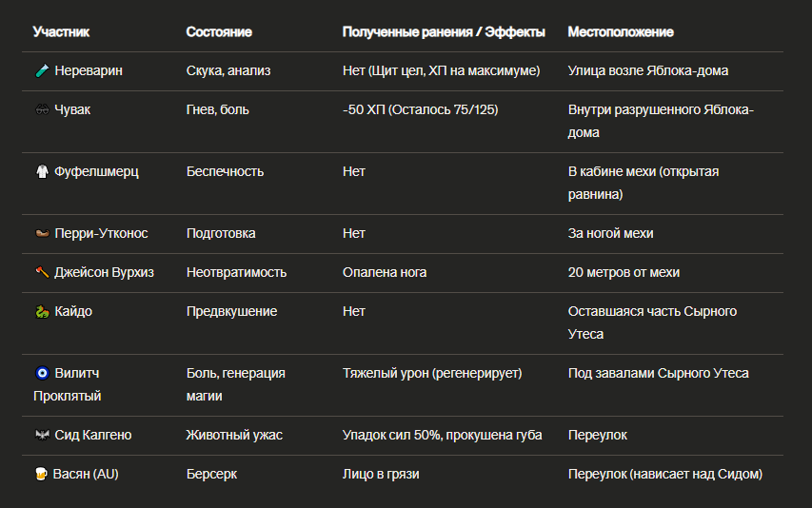Image resolution: width=812 pixels, height=508 pixels.
Task: Click the Местоположение column header
Action: [x=621, y=32]
